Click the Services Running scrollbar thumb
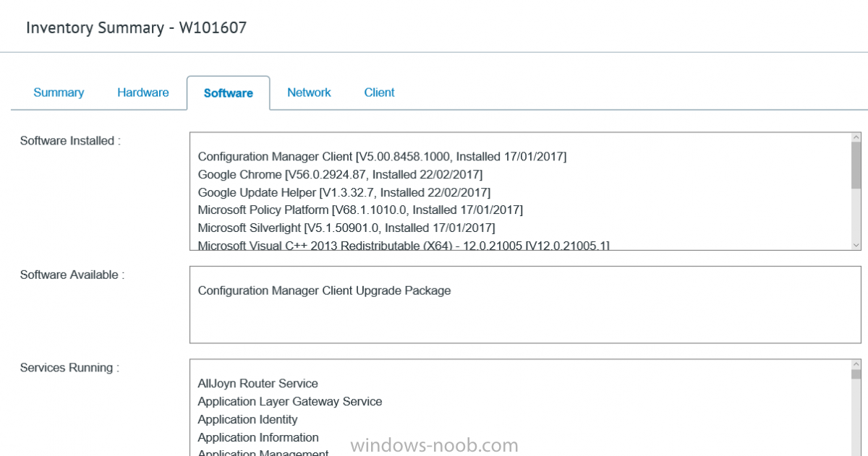The image size is (868, 456). pyautogui.click(x=856, y=374)
